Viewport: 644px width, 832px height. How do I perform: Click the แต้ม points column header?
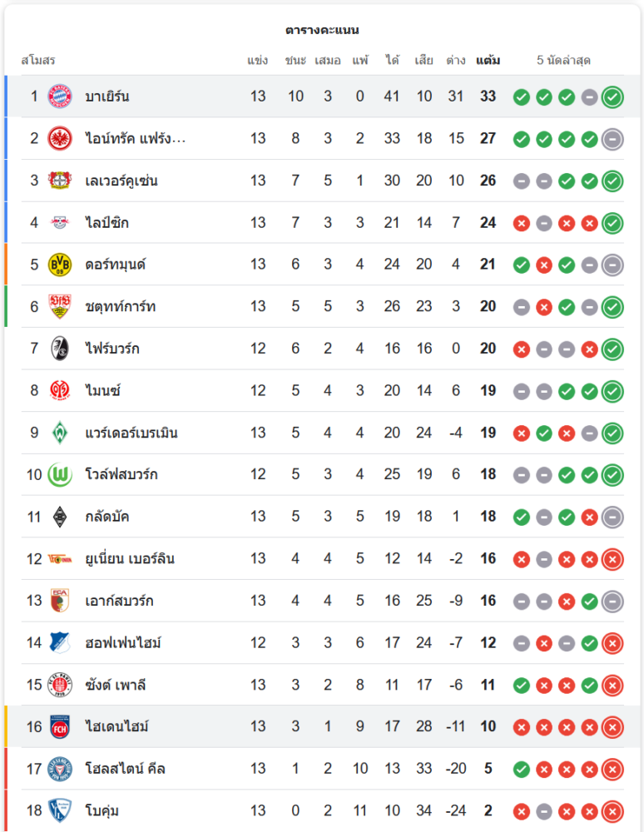click(488, 61)
